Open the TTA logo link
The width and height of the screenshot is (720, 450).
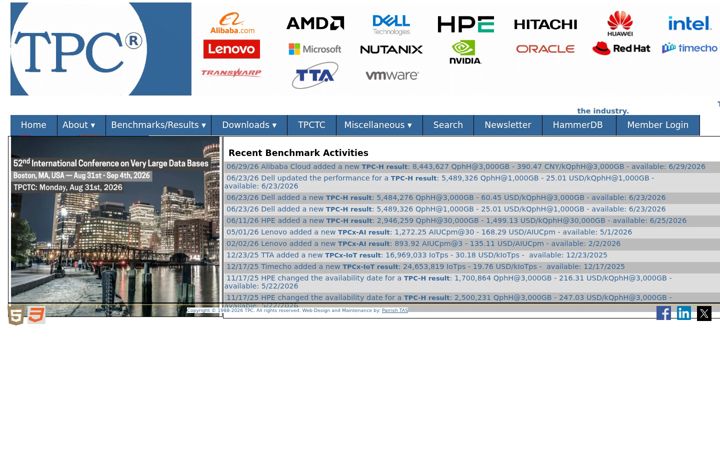[x=315, y=75]
